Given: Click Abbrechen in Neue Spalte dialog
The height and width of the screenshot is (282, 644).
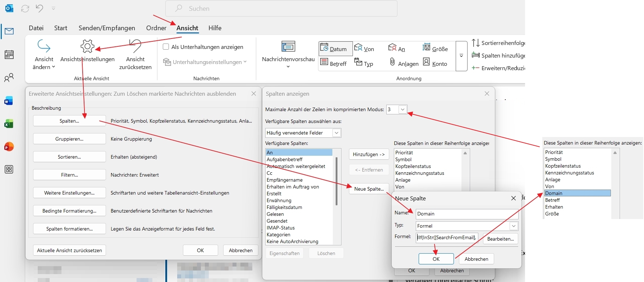Looking at the screenshot, I should point(476,259).
